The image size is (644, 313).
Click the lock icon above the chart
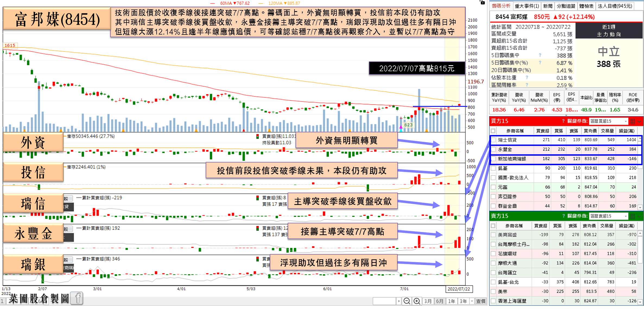click(482, 2)
